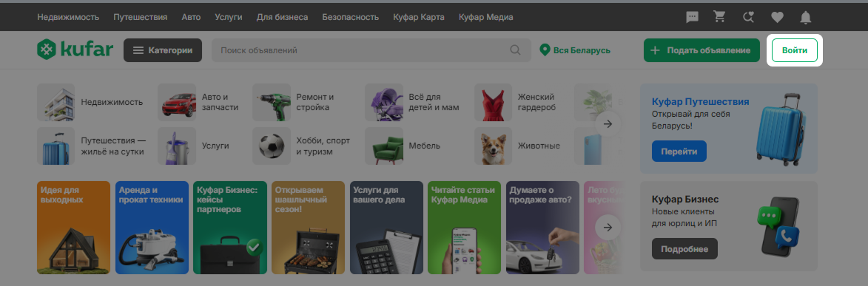Click the Kufar logo
868x286 pixels.
coord(75,50)
